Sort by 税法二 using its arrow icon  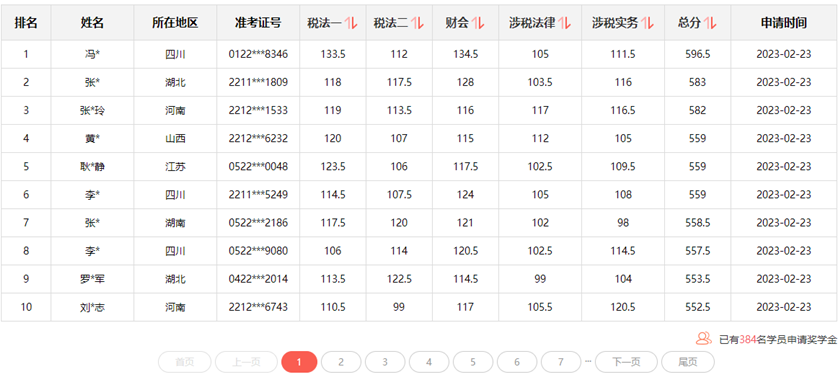(417, 23)
